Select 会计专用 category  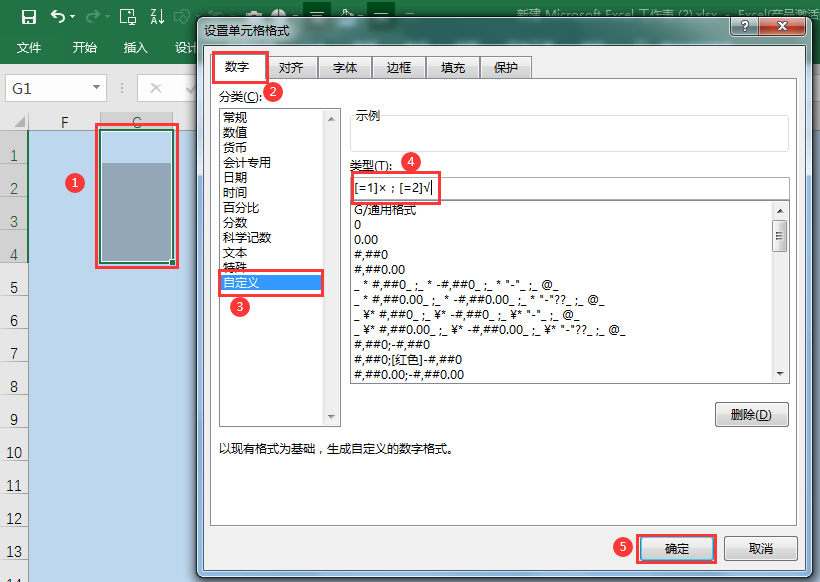[247, 163]
